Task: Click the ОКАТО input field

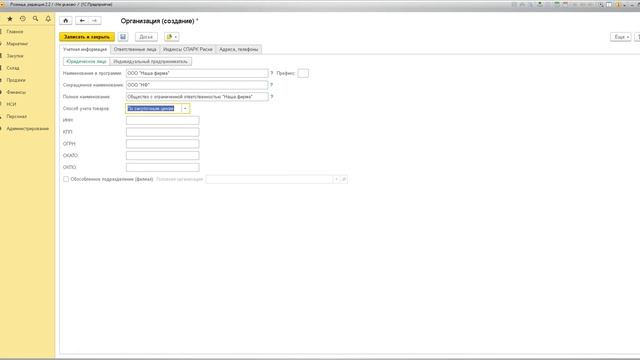Action: click(x=162, y=156)
